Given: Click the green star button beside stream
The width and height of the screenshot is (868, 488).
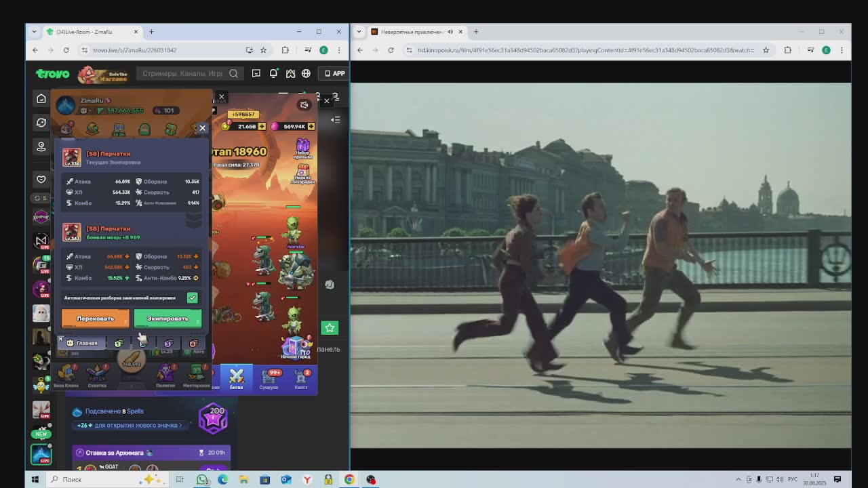Looking at the screenshot, I should pyautogui.click(x=330, y=328).
